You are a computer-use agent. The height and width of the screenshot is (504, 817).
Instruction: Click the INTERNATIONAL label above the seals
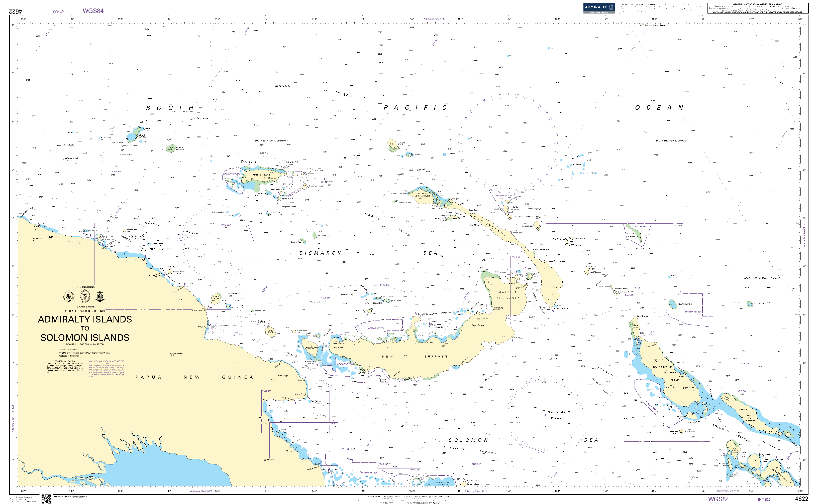point(85,287)
